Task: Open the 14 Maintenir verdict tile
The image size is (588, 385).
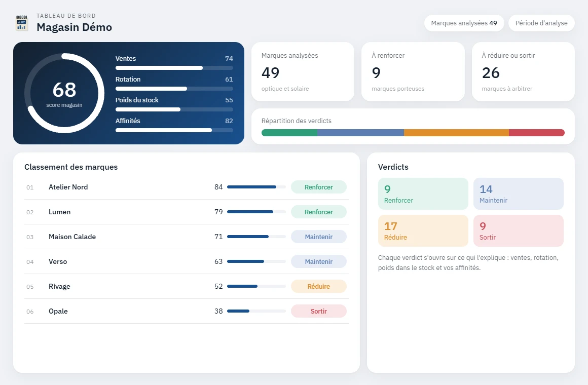Action: tap(518, 194)
